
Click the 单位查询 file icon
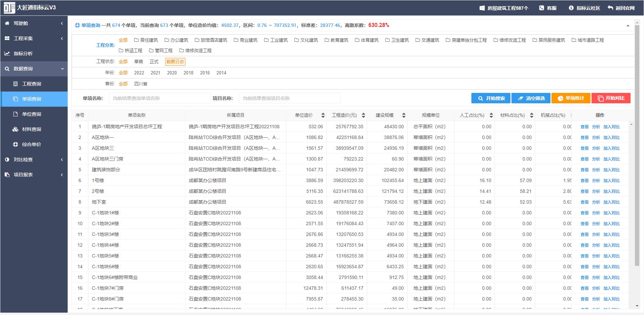[x=15, y=114]
